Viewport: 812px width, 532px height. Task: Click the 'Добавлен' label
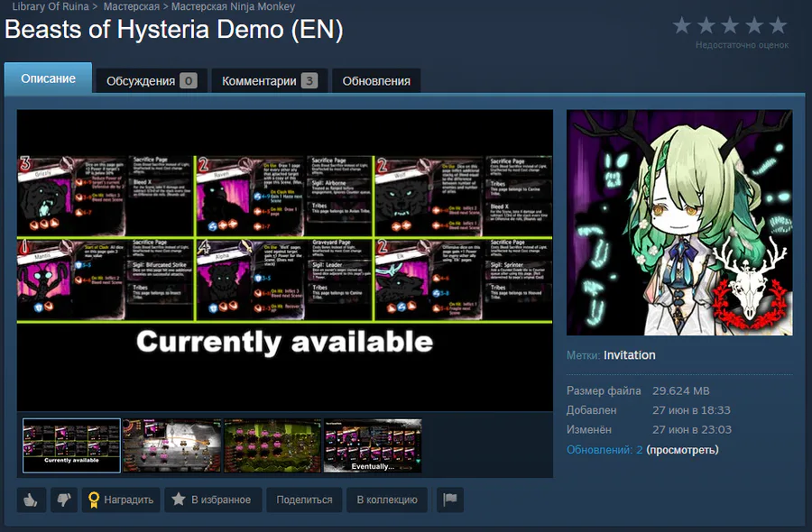coord(591,410)
